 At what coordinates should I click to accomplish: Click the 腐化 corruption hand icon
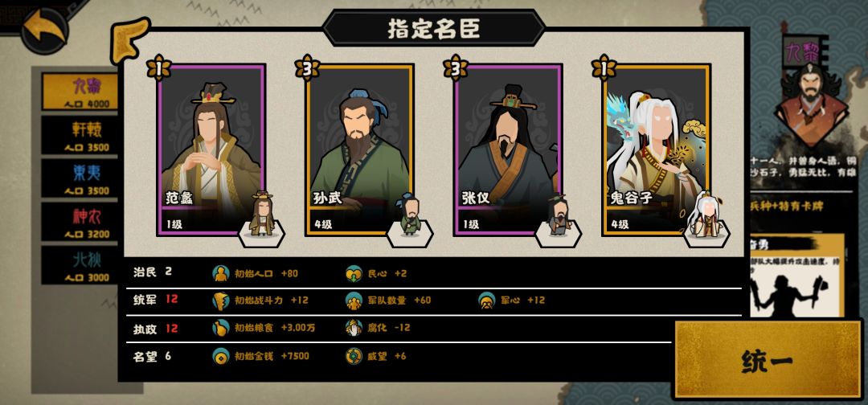click(x=354, y=328)
